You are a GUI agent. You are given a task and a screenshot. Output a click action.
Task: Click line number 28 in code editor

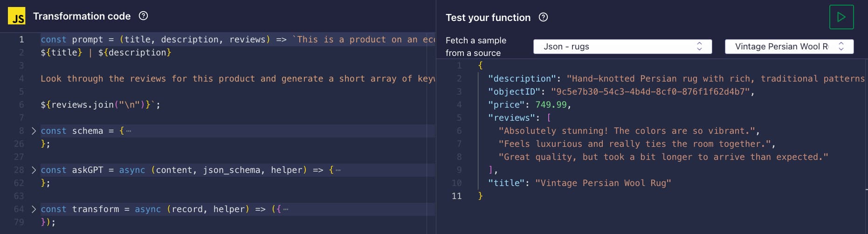coord(19,170)
